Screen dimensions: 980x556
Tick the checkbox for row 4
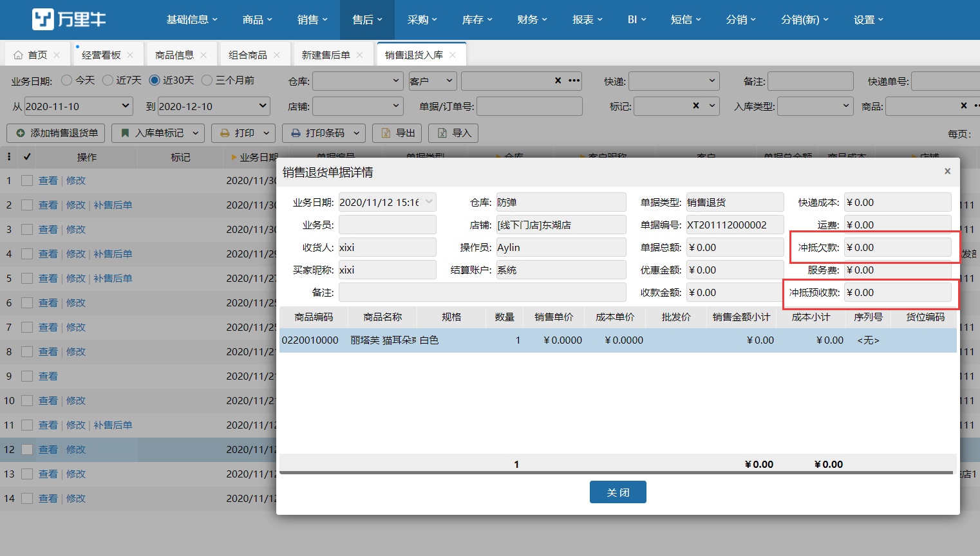click(x=27, y=254)
